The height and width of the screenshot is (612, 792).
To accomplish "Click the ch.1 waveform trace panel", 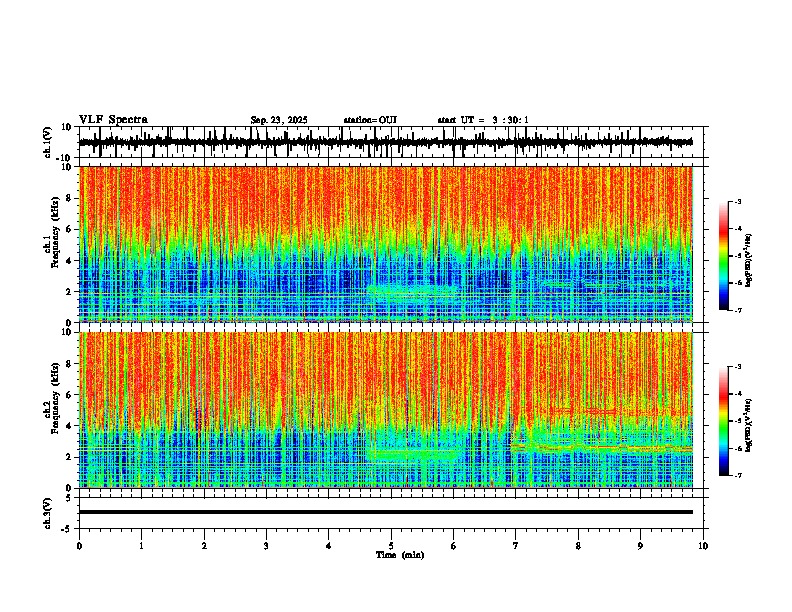I will pyautogui.click(x=391, y=142).
